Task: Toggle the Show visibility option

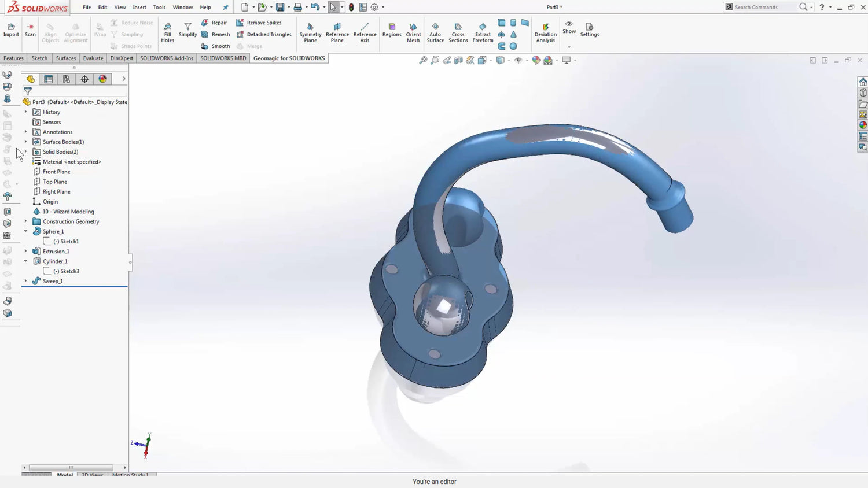Action: (569, 28)
